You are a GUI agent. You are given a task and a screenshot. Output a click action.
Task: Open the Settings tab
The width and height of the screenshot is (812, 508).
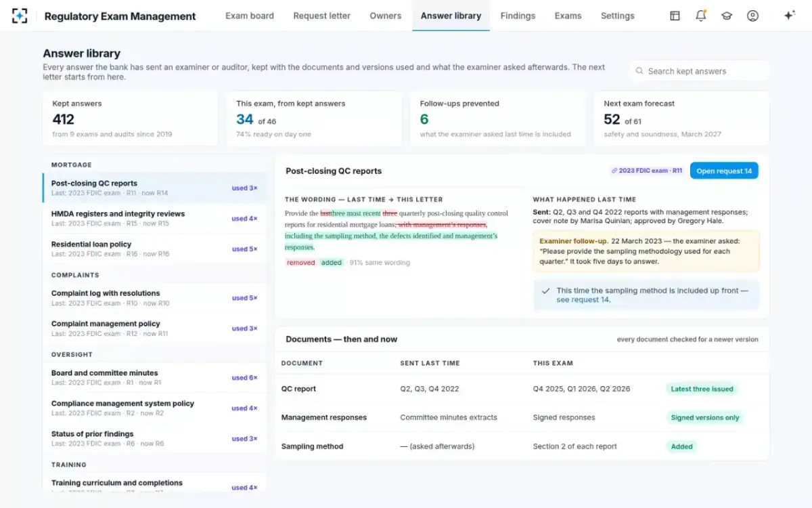click(x=618, y=16)
